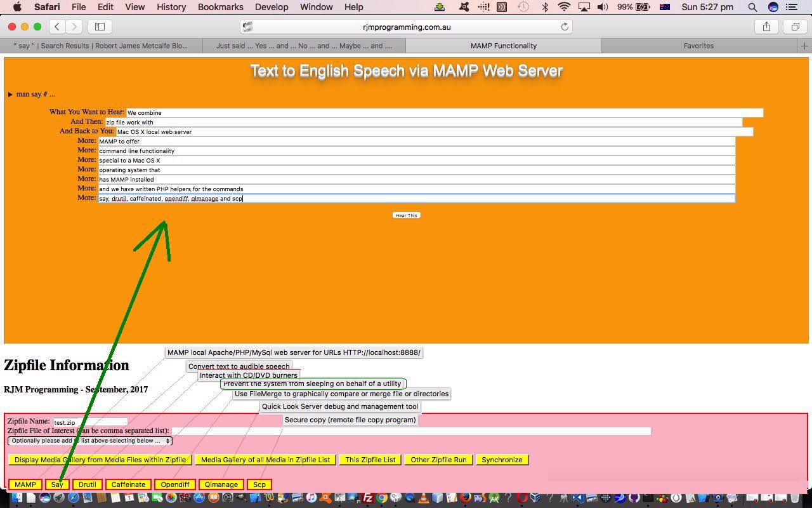
Task: Open the Safari Share button
Action: tap(766, 27)
